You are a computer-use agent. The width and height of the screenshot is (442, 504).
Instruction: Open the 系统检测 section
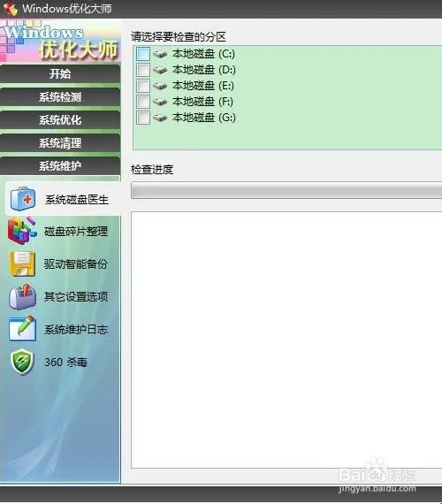point(60,96)
